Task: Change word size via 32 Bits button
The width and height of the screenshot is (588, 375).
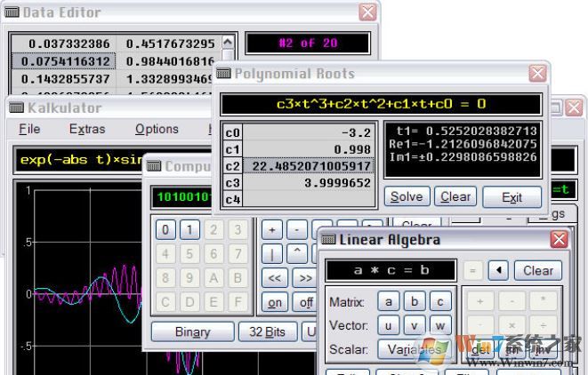Action: (267, 331)
